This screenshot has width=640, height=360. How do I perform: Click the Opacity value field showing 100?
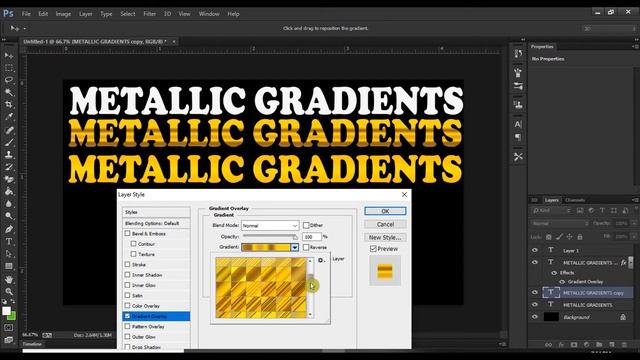(311, 236)
